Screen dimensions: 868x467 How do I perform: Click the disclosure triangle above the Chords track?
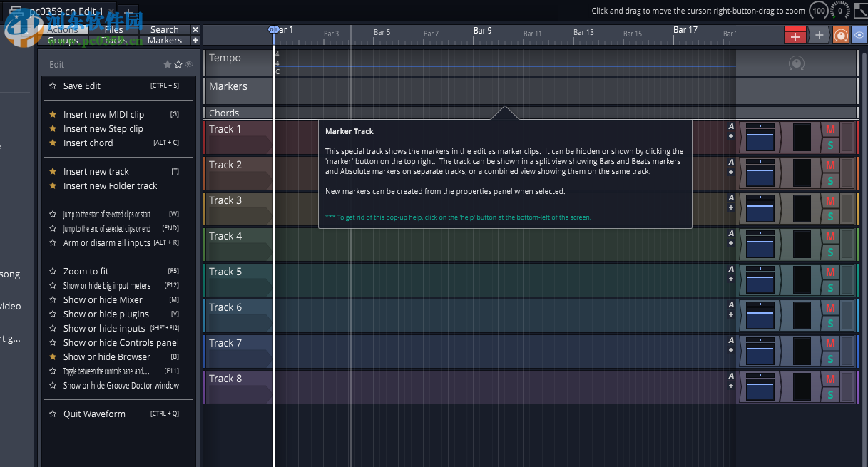coord(505,112)
